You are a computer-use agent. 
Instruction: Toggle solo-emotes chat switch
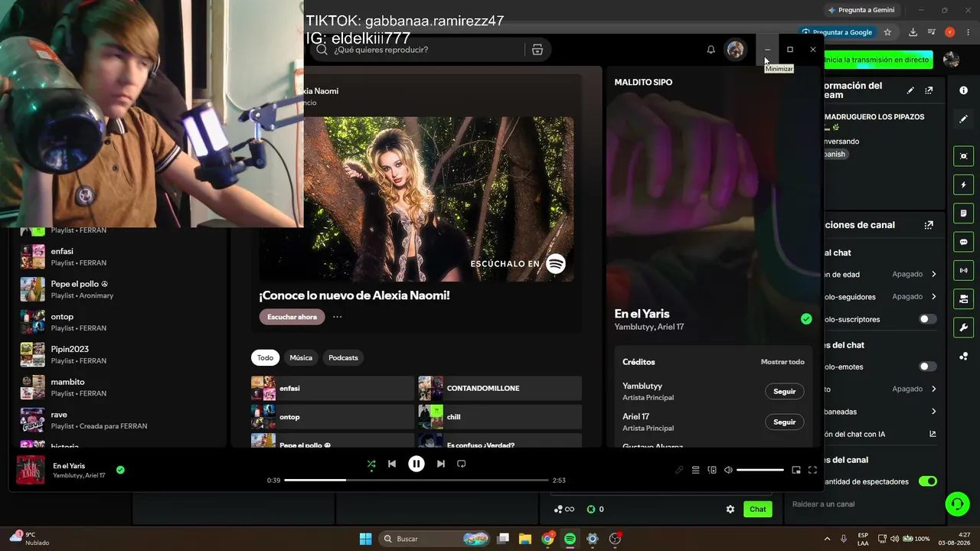928,367
